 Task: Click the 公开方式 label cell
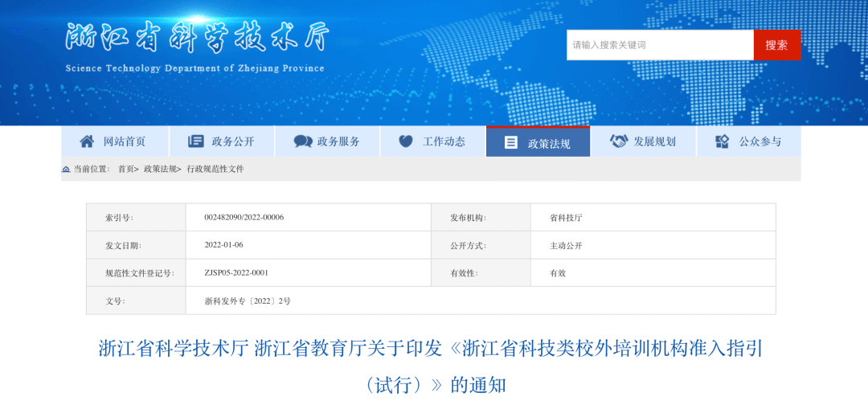click(481, 245)
